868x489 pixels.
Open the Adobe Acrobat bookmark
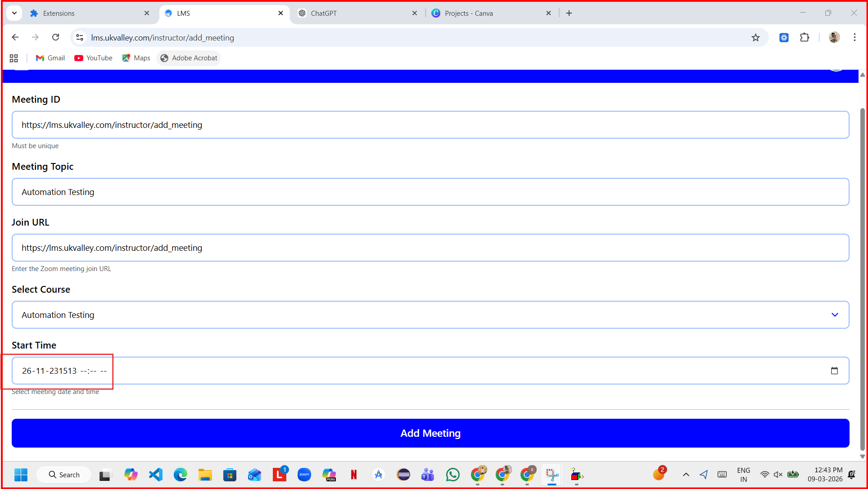coord(189,58)
